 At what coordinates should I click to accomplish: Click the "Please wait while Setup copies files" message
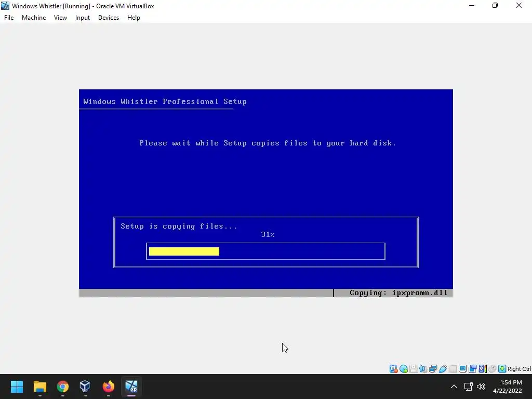(x=268, y=143)
